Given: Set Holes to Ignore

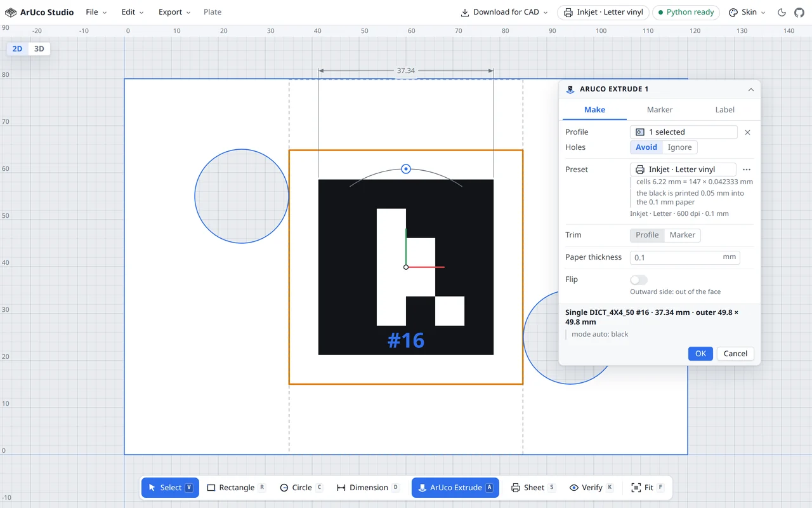Looking at the screenshot, I should coord(680,147).
